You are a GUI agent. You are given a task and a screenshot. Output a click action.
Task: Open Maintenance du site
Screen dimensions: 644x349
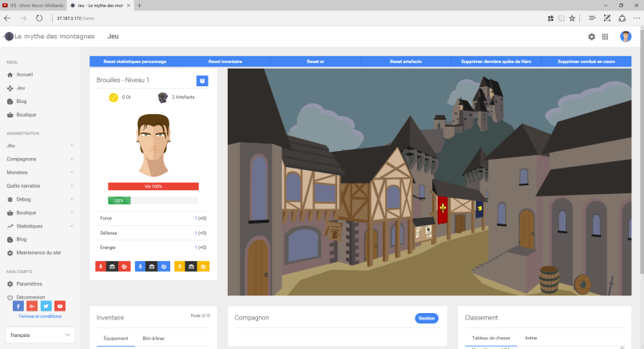34,253
